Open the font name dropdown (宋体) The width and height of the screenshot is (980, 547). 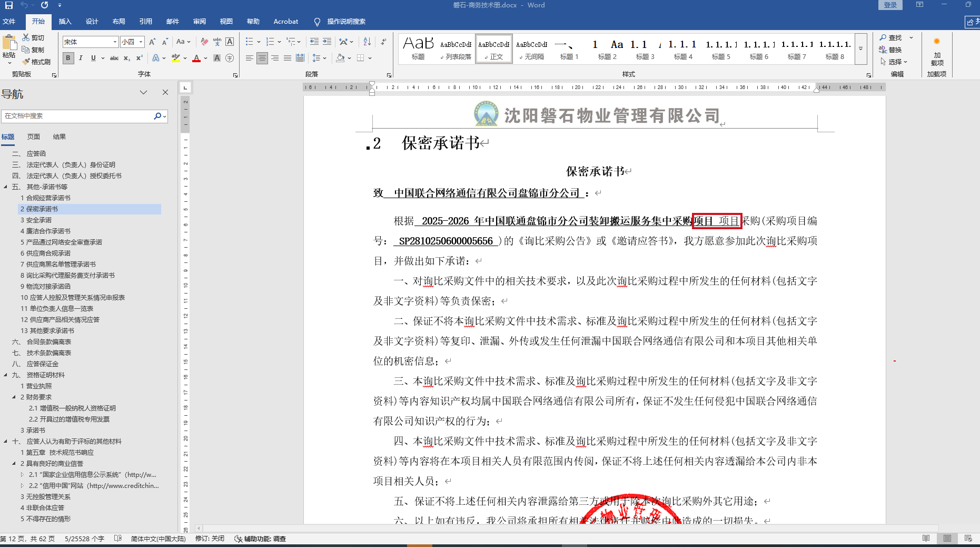click(115, 42)
